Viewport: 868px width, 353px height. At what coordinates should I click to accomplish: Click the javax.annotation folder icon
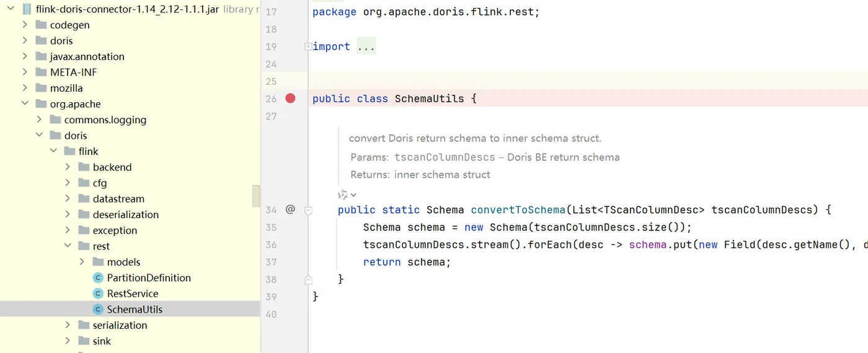(x=42, y=56)
